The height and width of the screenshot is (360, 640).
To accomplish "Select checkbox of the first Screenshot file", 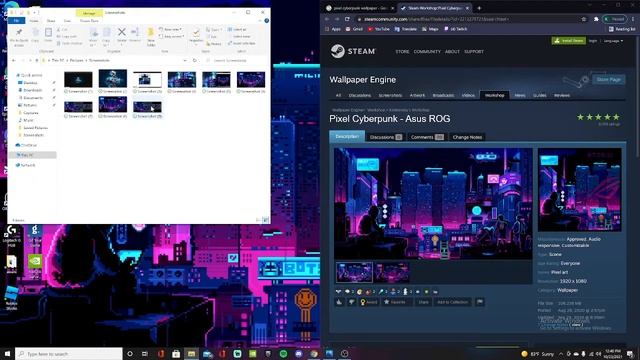I will point(66,92).
